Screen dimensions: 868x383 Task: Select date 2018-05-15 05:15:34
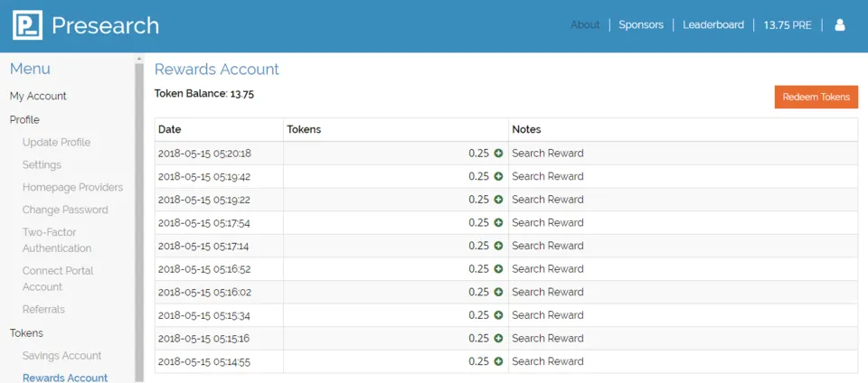205,315
